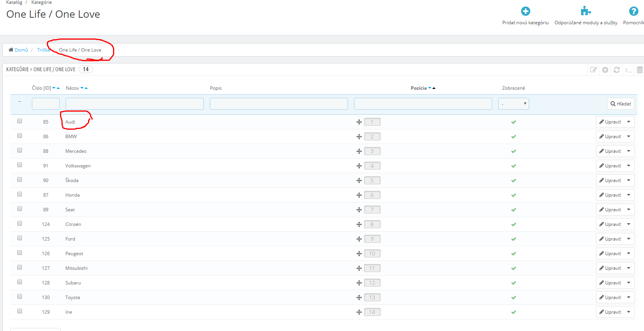Focus the Pozícia filter input field
644x331 pixels.
[423, 104]
